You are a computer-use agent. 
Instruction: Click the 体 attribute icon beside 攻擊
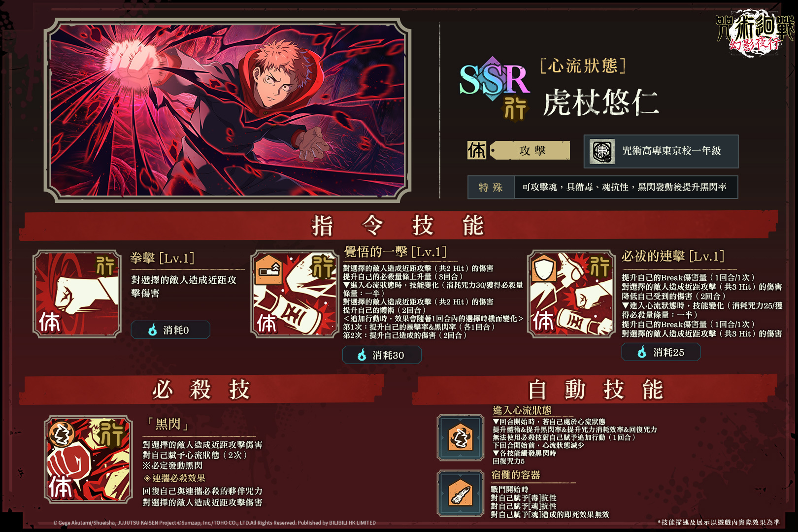(476, 150)
